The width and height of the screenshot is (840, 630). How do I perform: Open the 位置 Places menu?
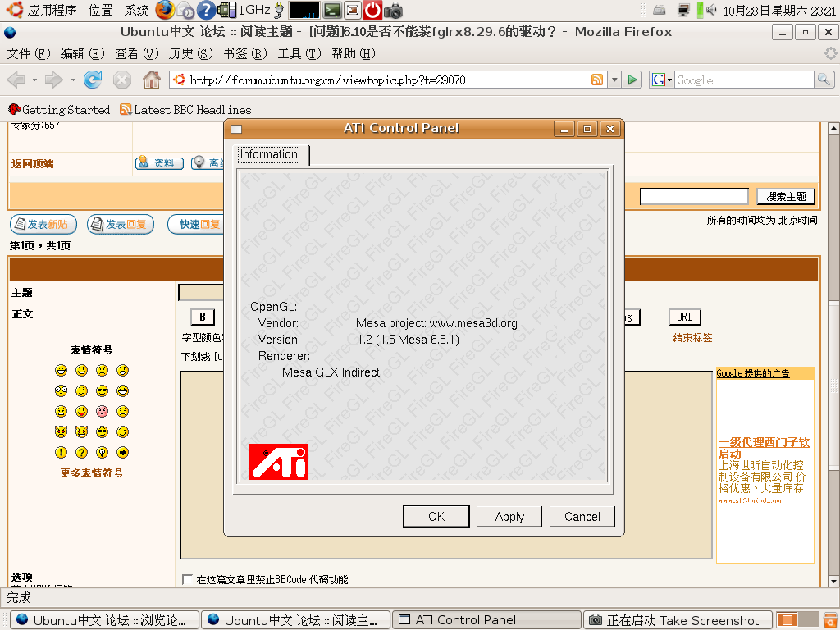pyautogui.click(x=101, y=10)
